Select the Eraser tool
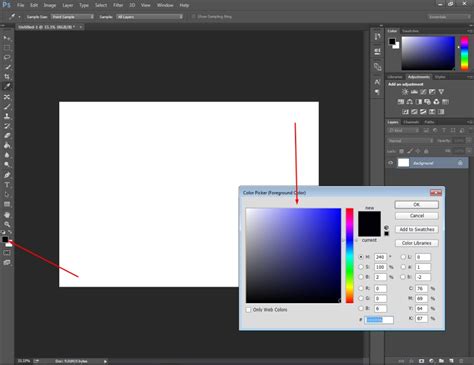The height and width of the screenshot is (365, 474). coord(7,136)
